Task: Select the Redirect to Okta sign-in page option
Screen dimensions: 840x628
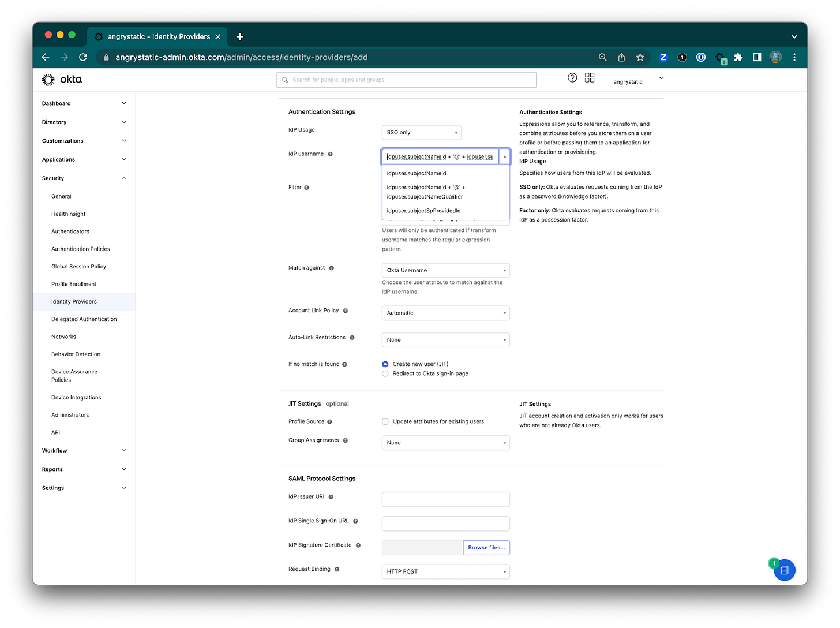Action: [x=385, y=373]
